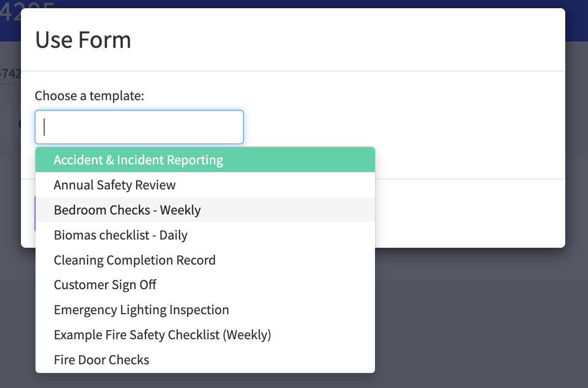This screenshot has width=588, height=388.
Task: Click blank dialog footer right of dropdown
Action: (469, 214)
